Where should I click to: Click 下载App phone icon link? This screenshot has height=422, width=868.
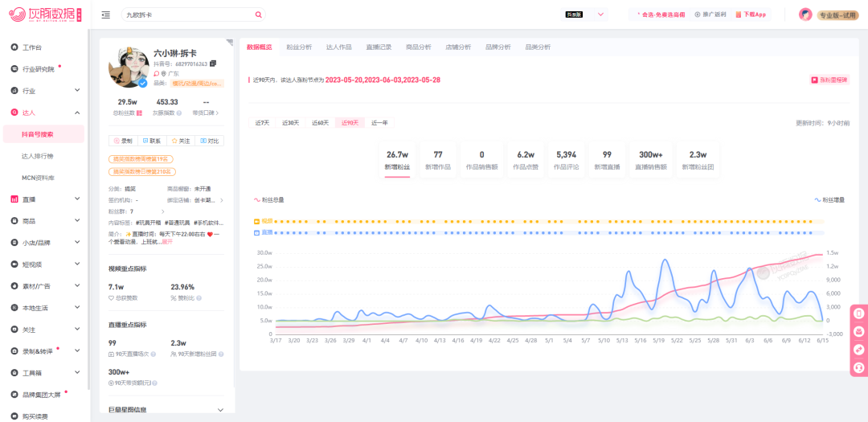point(751,15)
